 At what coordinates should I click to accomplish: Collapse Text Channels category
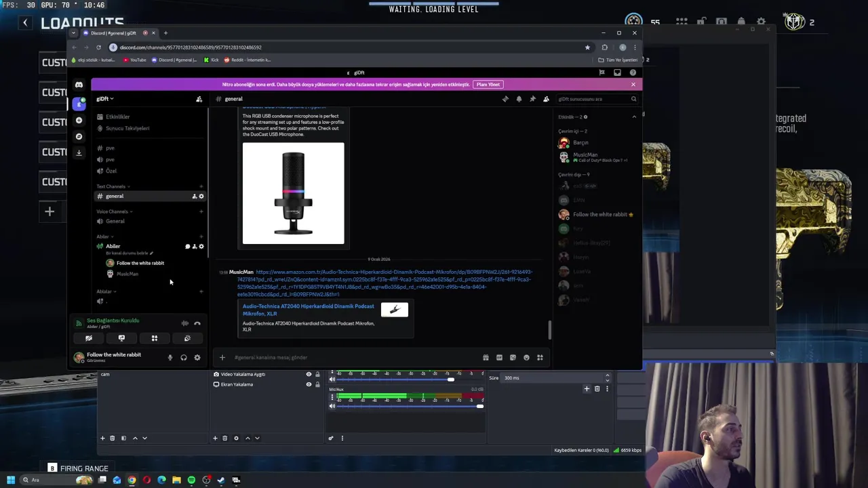(113, 186)
